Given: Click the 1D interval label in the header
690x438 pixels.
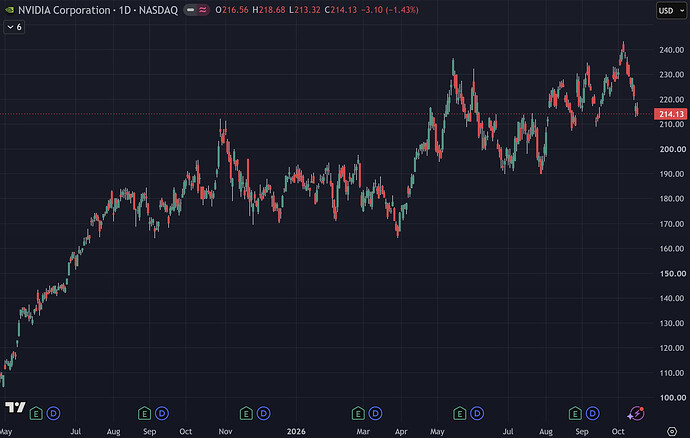Looking at the screenshot, I should coord(125,10).
